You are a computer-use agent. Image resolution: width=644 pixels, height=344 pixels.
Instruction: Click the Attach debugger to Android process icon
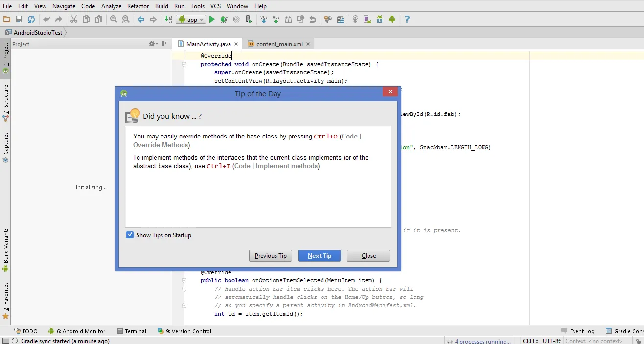pos(249,19)
